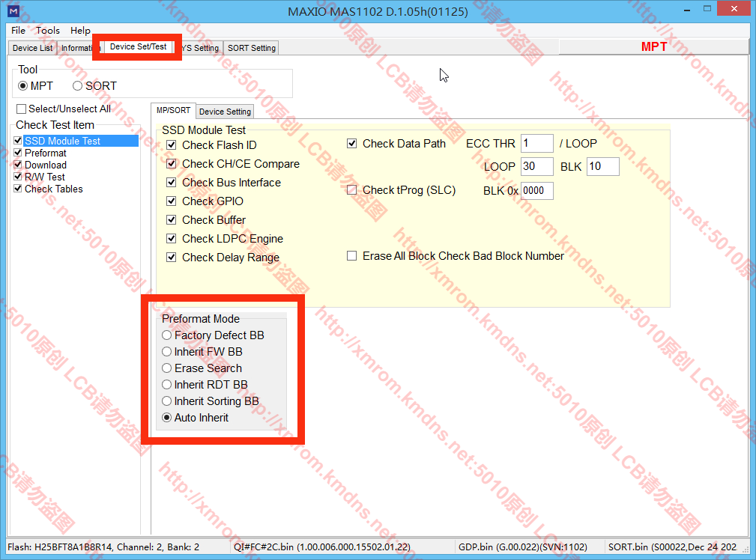Enable Check tProg (SLC) checkbox
756x560 pixels.
tap(351, 190)
